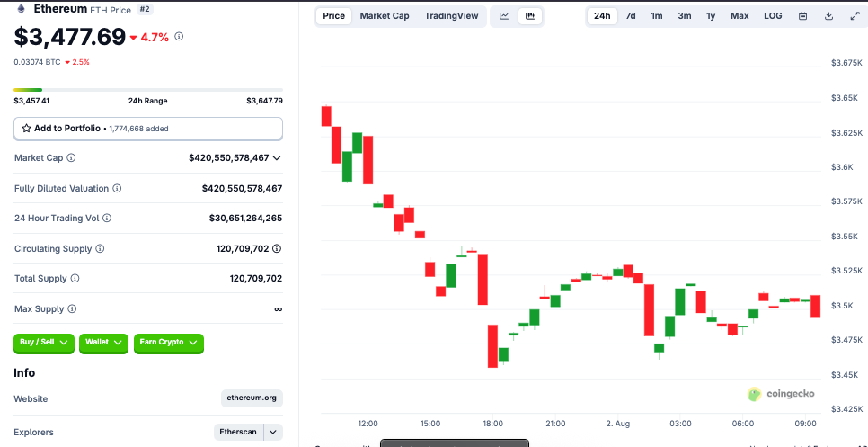Switch to the Price tab

333,16
